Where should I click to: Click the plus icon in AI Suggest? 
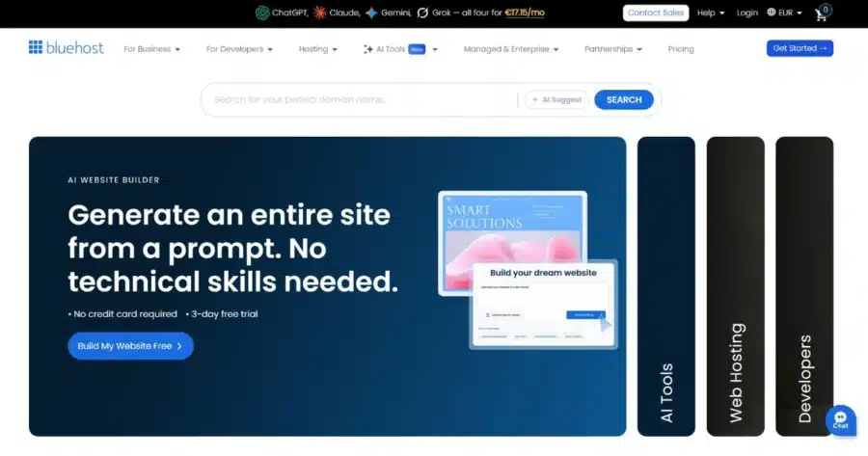tap(534, 99)
